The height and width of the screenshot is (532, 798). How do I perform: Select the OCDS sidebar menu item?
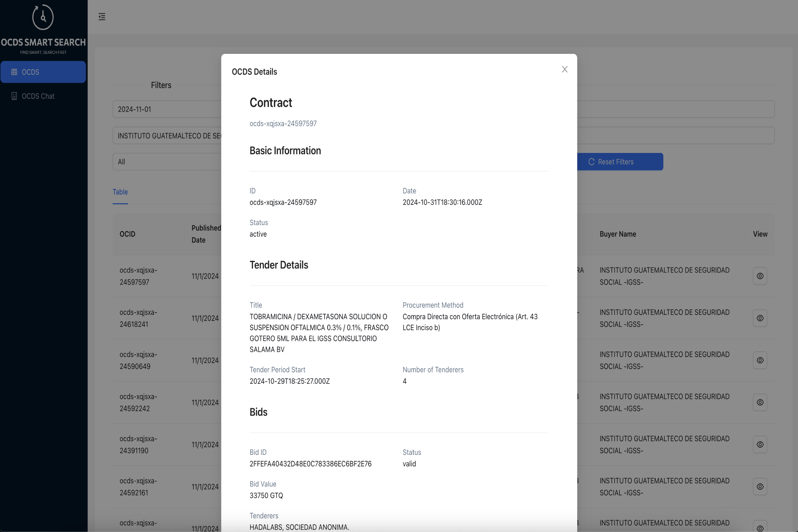click(x=43, y=72)
